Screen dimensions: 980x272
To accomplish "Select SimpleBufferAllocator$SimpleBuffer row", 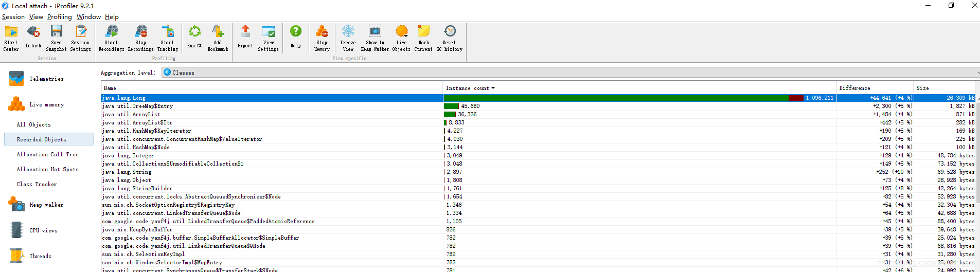I will pos(538,238).
